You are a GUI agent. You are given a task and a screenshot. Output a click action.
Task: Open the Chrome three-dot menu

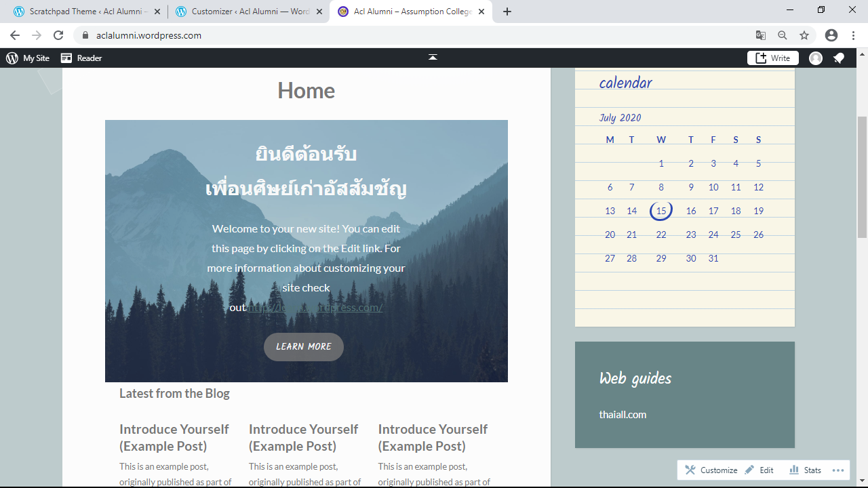click(853, 35)
